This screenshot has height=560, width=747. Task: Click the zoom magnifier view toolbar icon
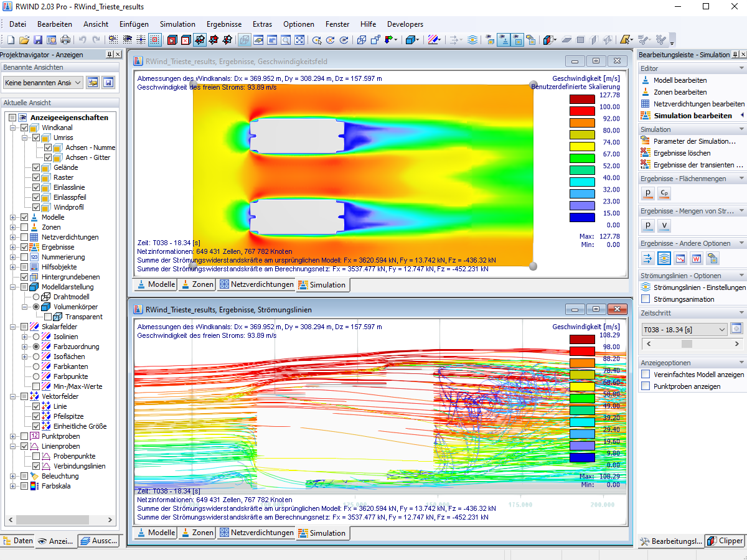[286, 40]
